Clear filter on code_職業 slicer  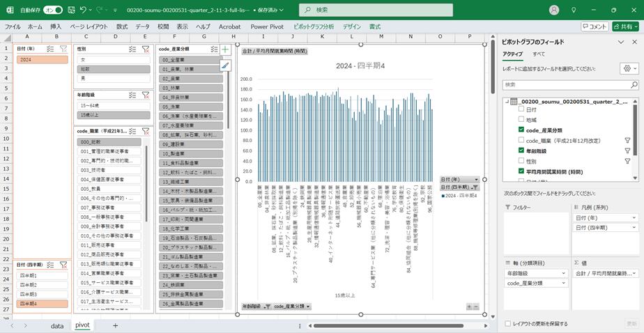click(x=146, y=131)
